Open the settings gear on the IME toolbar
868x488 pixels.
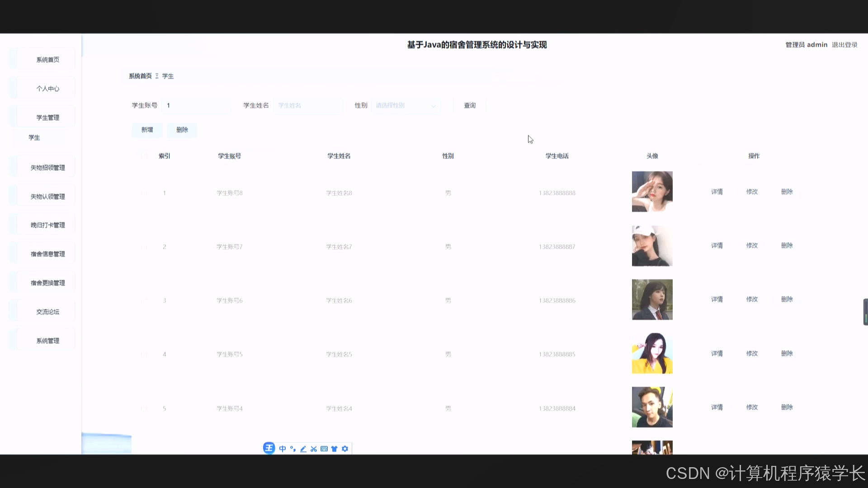[x=345, y=448]
